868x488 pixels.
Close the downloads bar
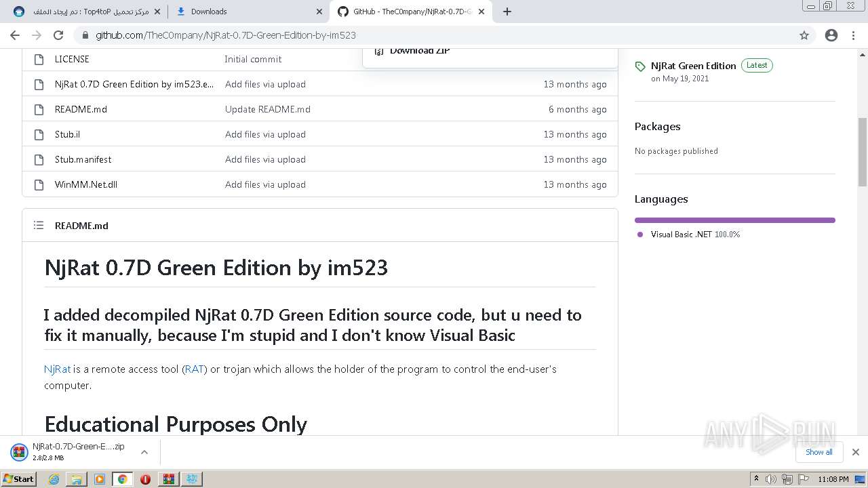[x=856, y=452]
